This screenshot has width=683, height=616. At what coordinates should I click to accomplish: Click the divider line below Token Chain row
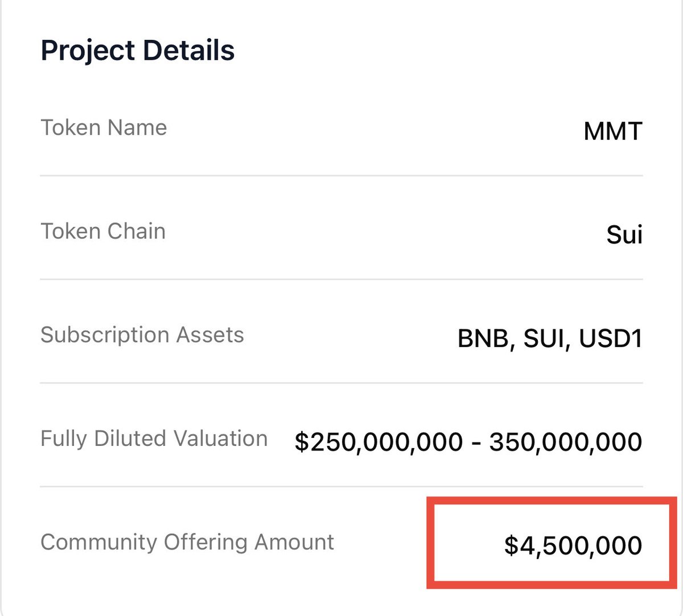(341, 279)
